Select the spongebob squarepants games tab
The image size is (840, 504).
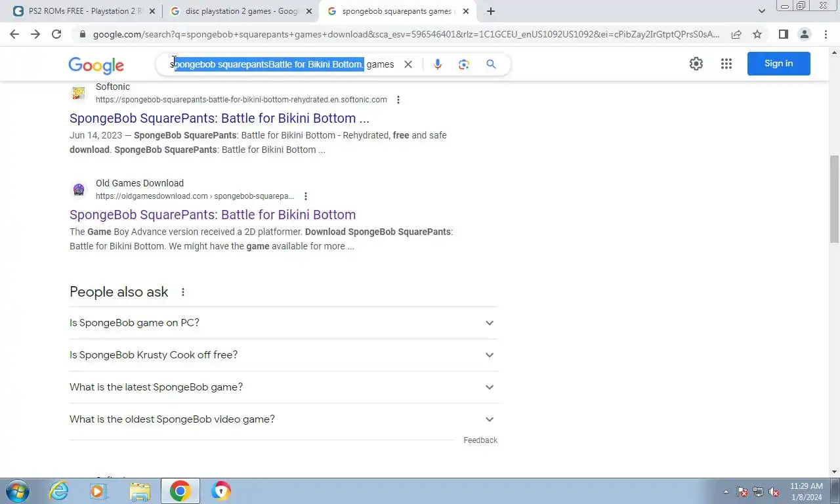397,11
